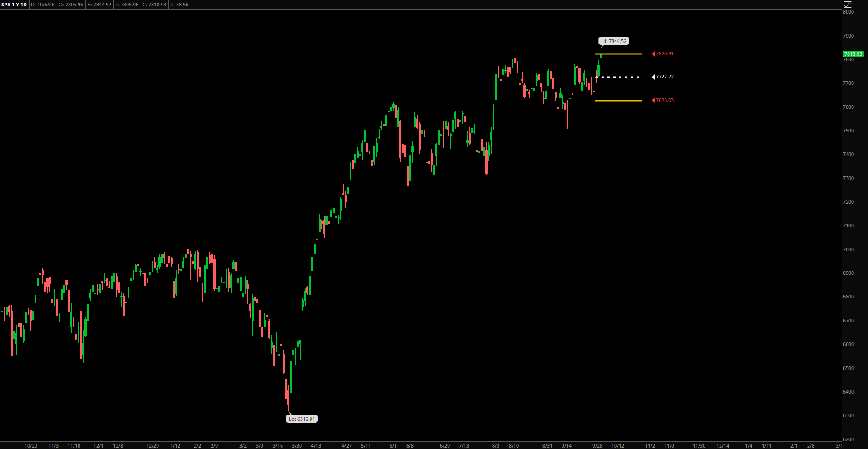868x449 pixels.
Task: Click the red arrow marker beside 7820.41
Action: 654,54
